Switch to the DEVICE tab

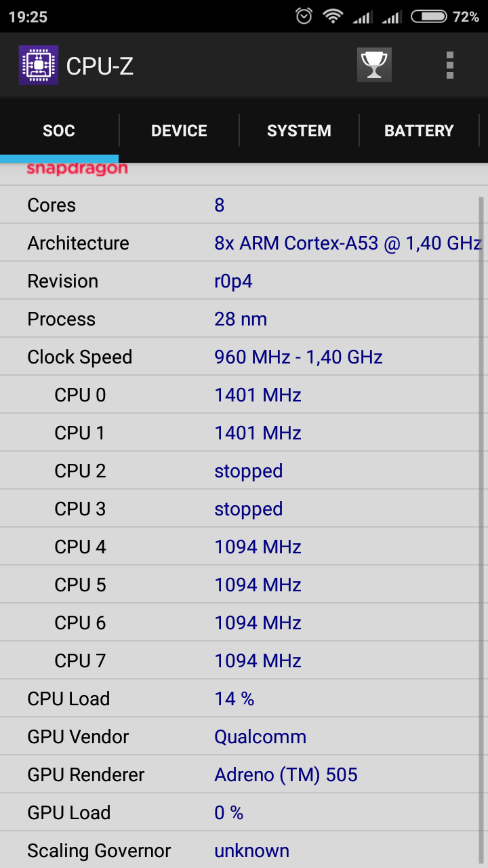pos(179,131)
